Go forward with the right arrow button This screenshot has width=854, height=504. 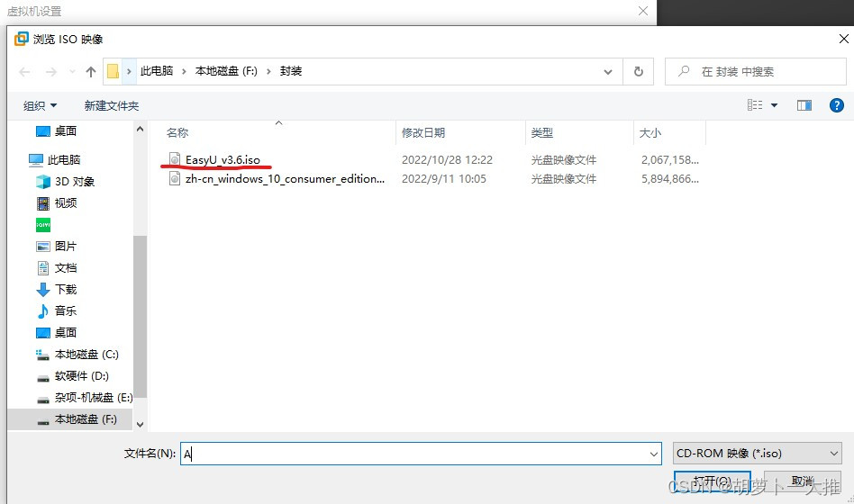point(51,71)
